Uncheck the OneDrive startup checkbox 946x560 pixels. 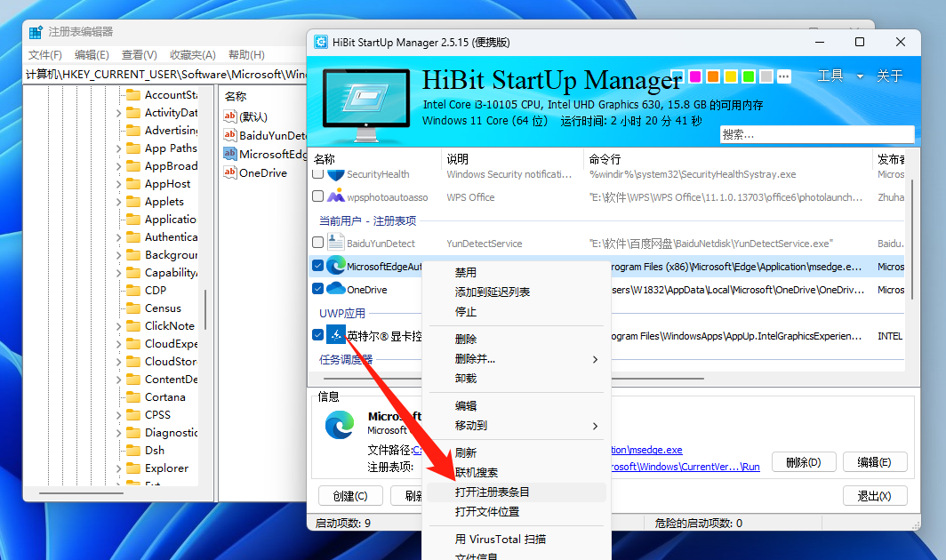(318, 289)
